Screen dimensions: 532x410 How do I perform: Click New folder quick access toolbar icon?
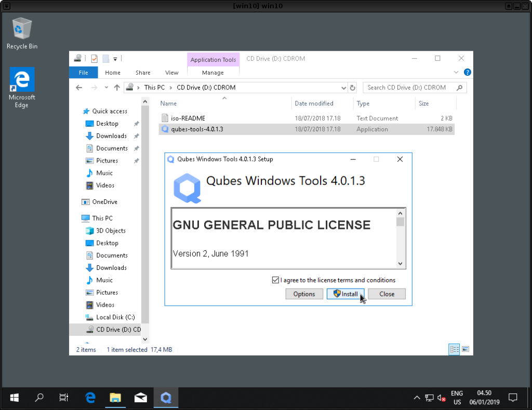(x=106, y=59)
